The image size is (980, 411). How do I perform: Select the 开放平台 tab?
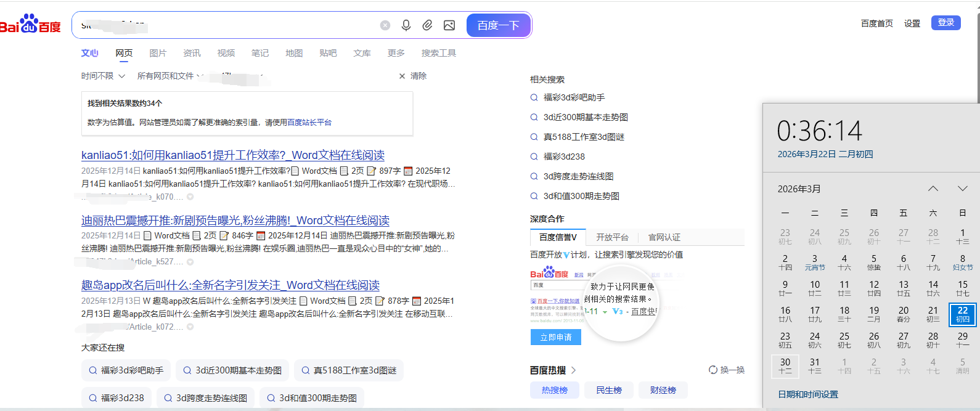coord(612,237)
